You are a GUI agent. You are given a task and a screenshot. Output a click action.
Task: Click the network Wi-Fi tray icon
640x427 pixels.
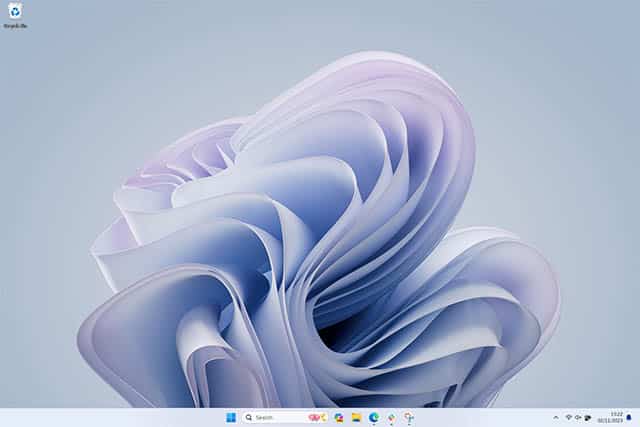(568, 417)
